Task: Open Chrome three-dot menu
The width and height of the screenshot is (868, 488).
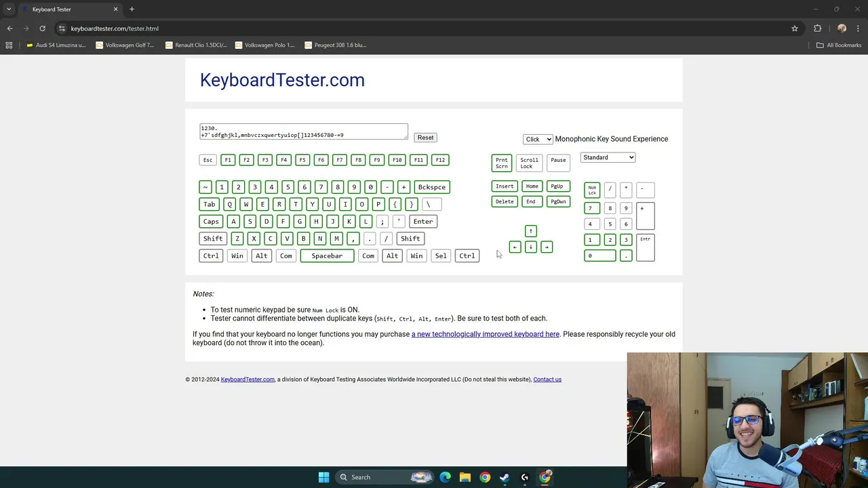Action: point(859,28)
